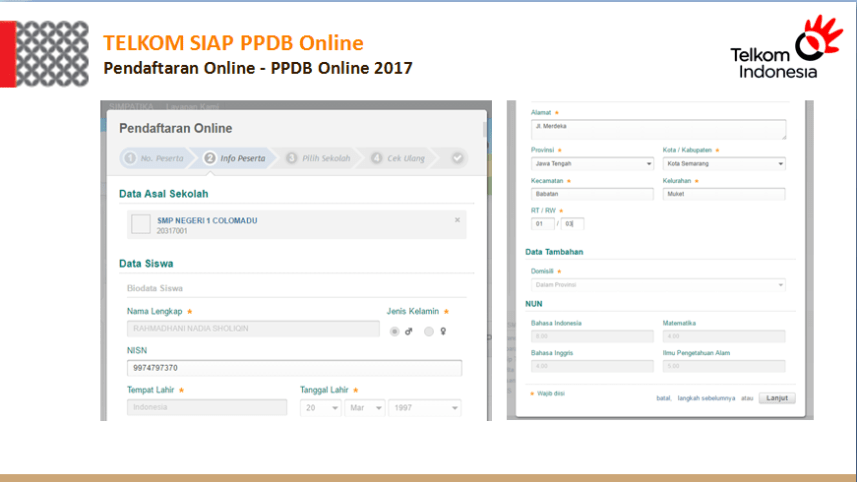The width and height of the screenshot is (857, 482).
Task: Click the step 1 number icon in wizard
Action: click(x=129, y=158)
